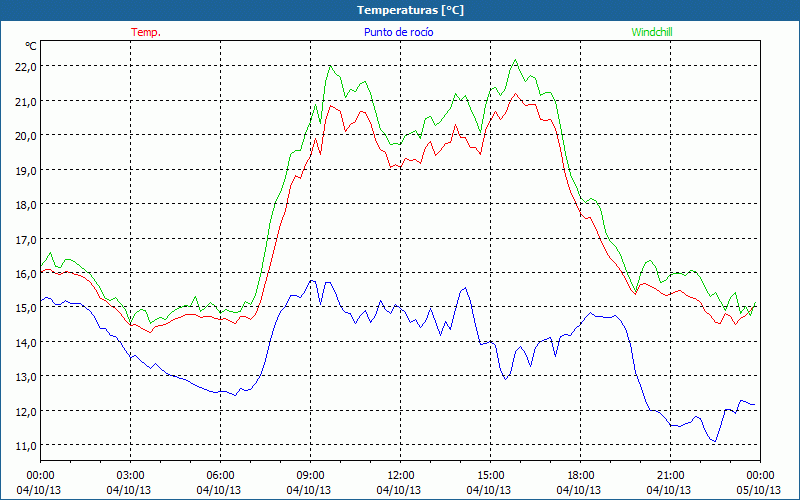Viewport: 800px width, 500px height.
Task: Click the 15:00 time axis label
Action: [490, 476]
